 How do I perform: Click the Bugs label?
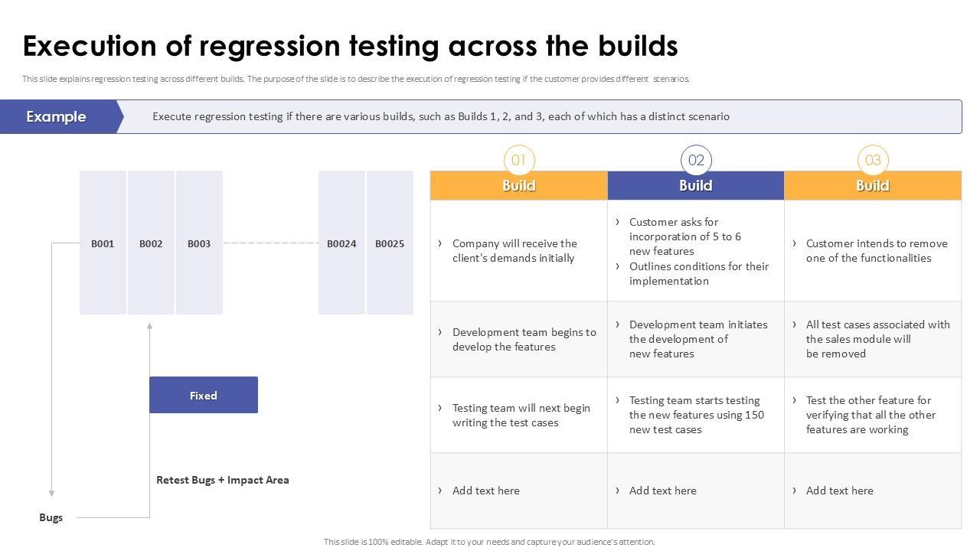(x=51, y=517)
